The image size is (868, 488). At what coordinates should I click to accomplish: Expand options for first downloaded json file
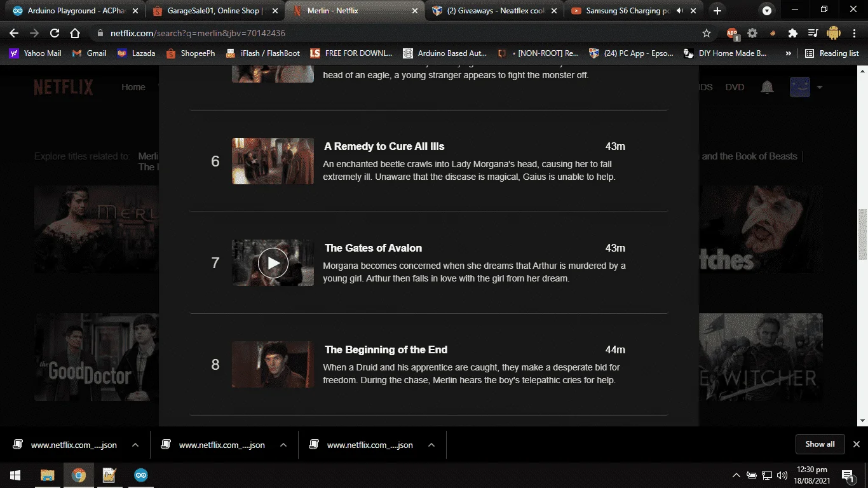(x=135, y=445)
